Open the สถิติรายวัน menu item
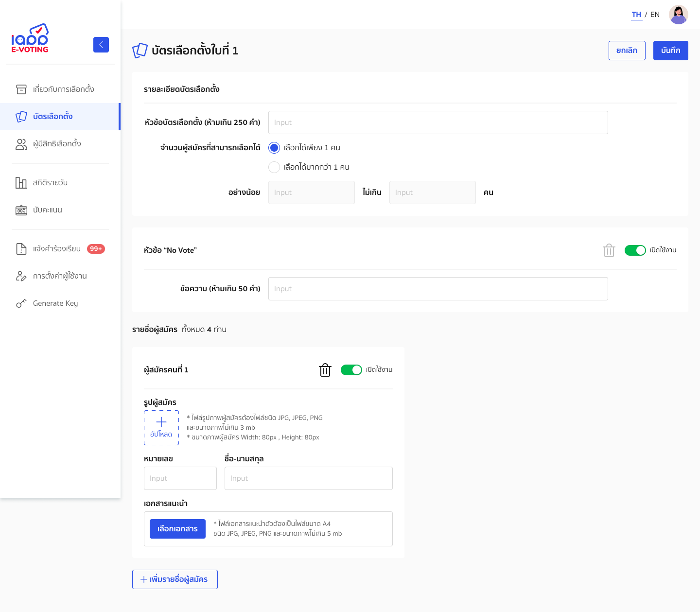Screen dimensions: 700x612 pyautogui.click(x=60, y=183)
